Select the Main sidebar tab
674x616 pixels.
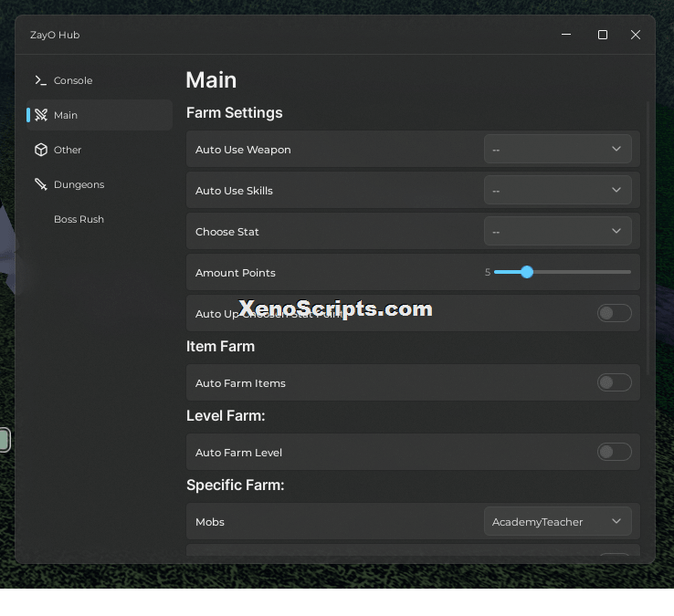coord(100,115)
